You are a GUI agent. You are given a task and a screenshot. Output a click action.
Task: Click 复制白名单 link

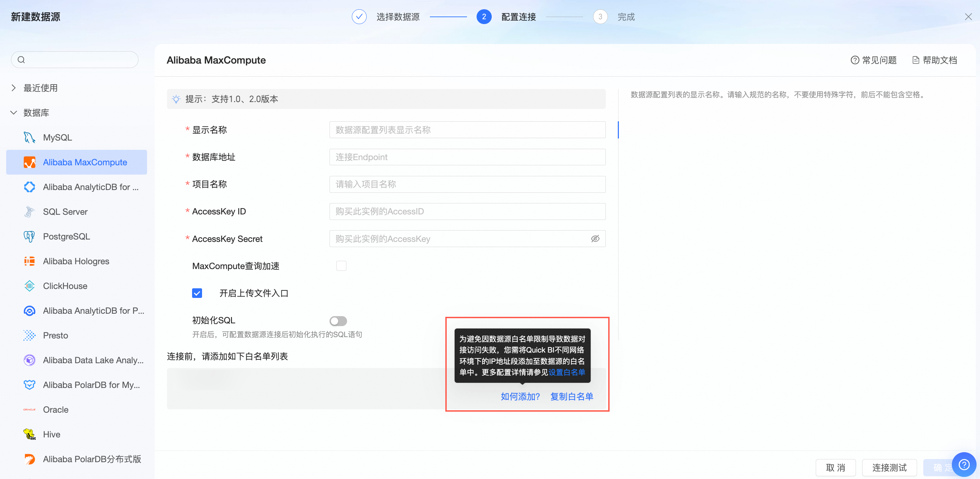571,397
